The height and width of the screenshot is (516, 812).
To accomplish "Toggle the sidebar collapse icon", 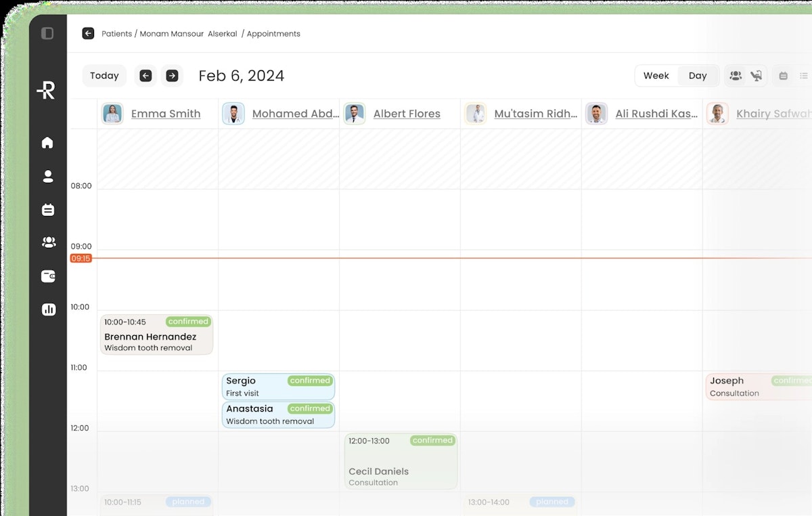I will pyautogui.click(x=47, y=33).
